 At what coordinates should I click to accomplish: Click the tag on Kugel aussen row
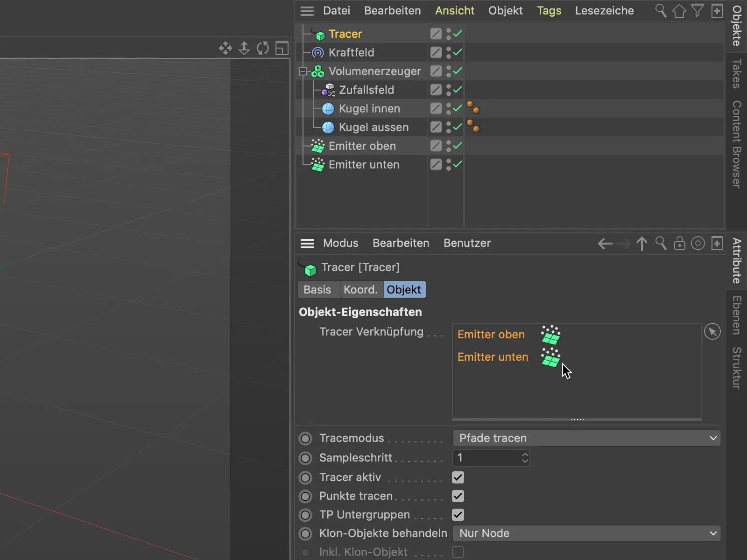pyautogui.click(x=473, y=126)
